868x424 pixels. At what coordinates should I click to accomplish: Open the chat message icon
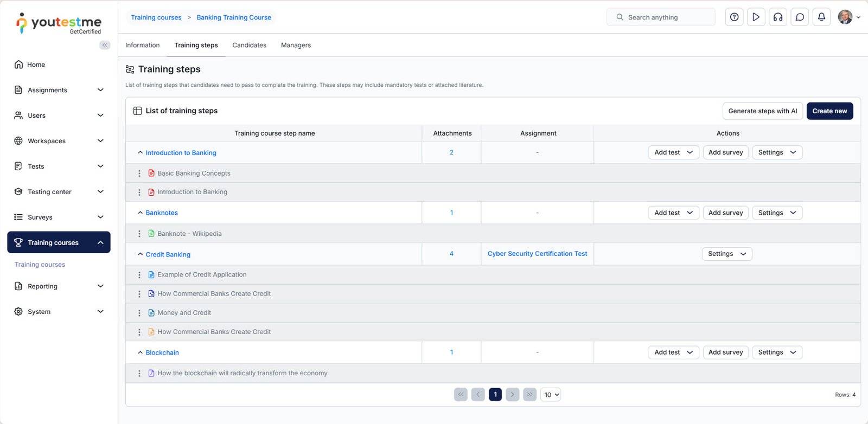pos(800,17)
